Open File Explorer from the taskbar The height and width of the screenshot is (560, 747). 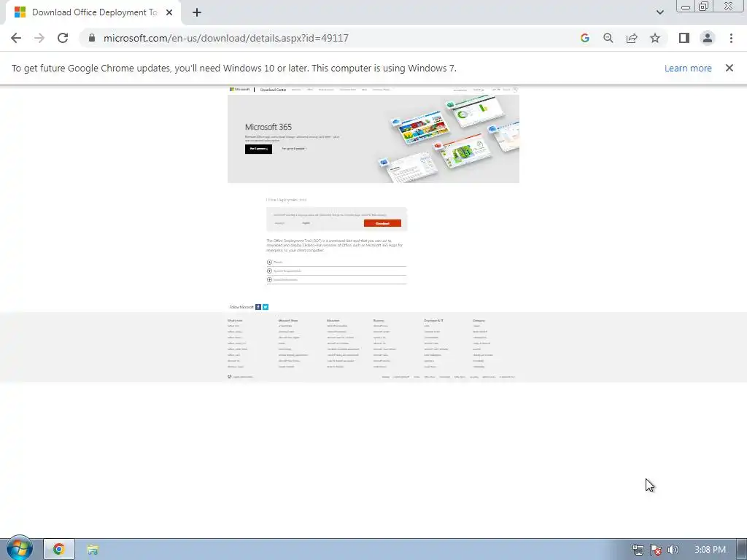point(93,550)
